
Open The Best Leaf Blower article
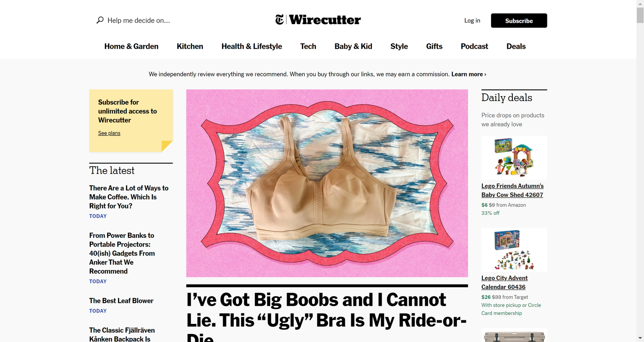pyautogui.click(x=121, y=301)
